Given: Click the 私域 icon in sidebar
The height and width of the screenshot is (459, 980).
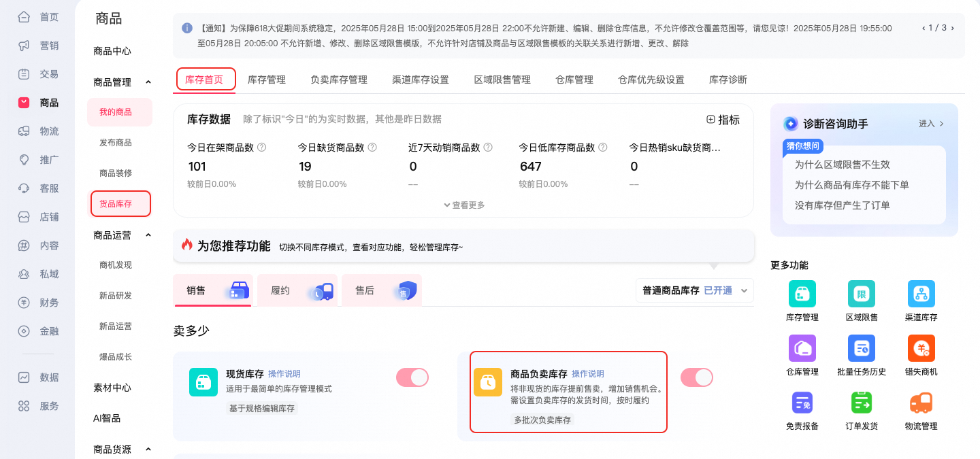Looking at the screenshot, I should pos(24,274).
